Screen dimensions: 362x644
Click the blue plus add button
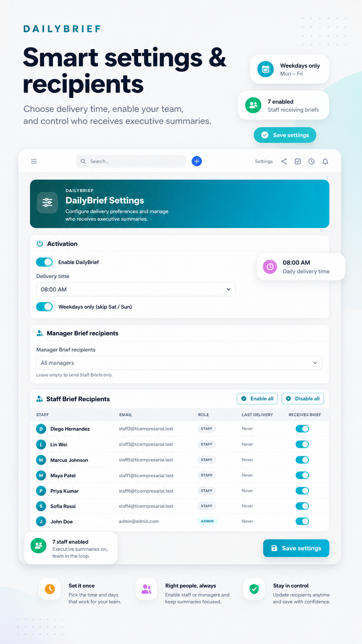pos(197,161)
